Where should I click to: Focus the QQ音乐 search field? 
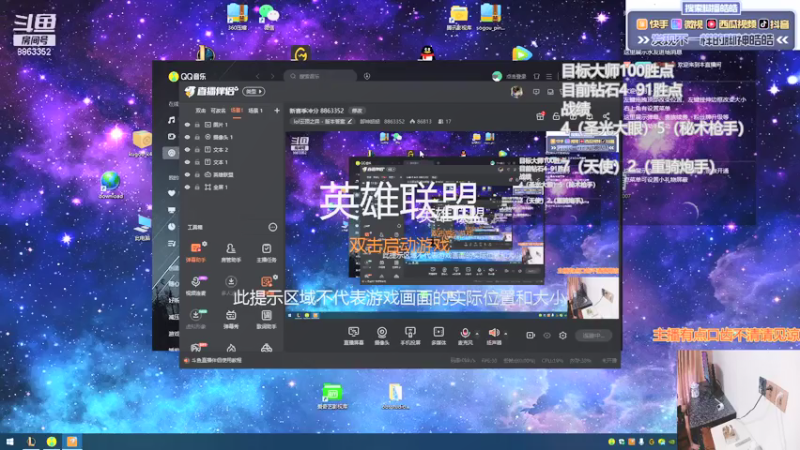pos(320,76)
